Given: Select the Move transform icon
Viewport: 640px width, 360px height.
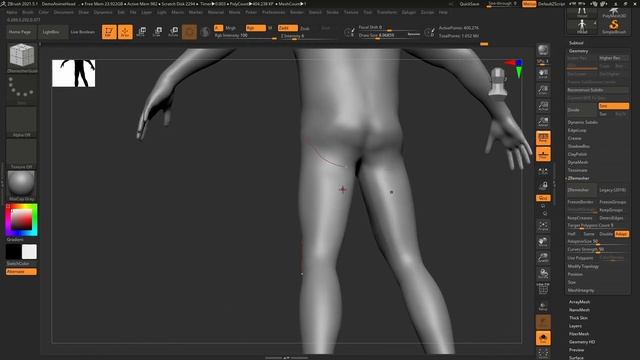Looking at the screenshot, I should [141, 32].
